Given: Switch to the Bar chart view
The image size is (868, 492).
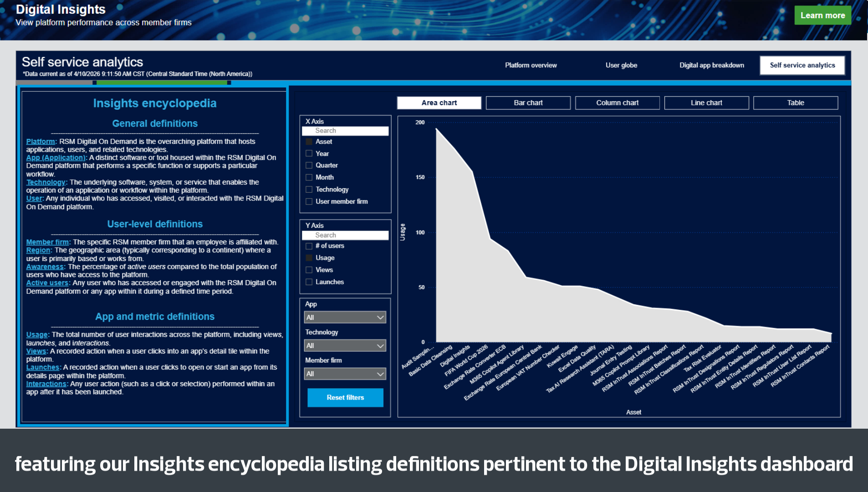Looking at the screenshot, I should pos(528,103).
